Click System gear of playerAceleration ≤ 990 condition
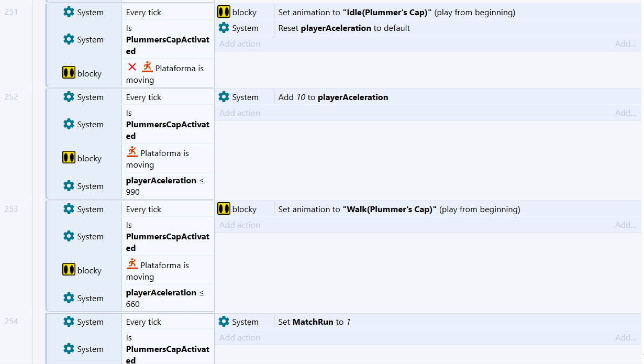Image resolution: width=644 pixels, height=364 pixels. [x=69, y=186]
